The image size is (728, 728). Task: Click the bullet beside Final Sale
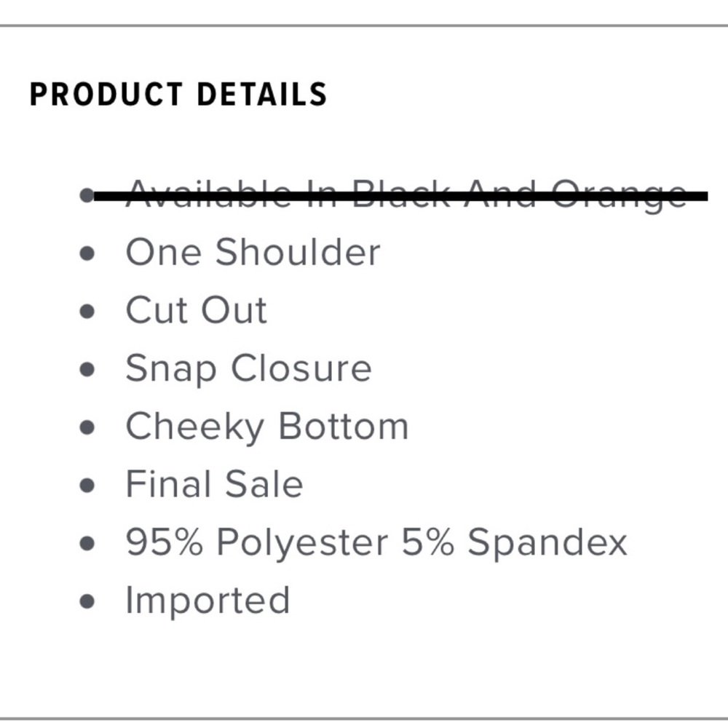(x=87, y=486)
